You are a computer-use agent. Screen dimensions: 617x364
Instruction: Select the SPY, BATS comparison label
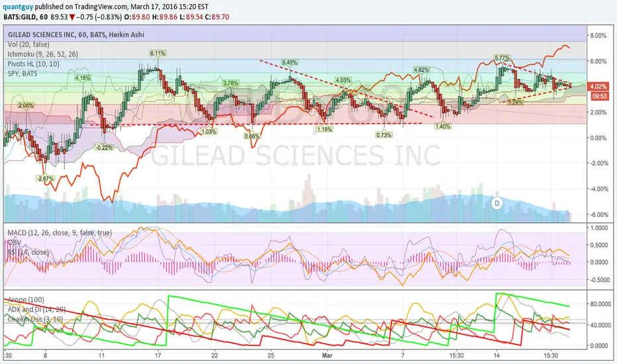(23, 73)
